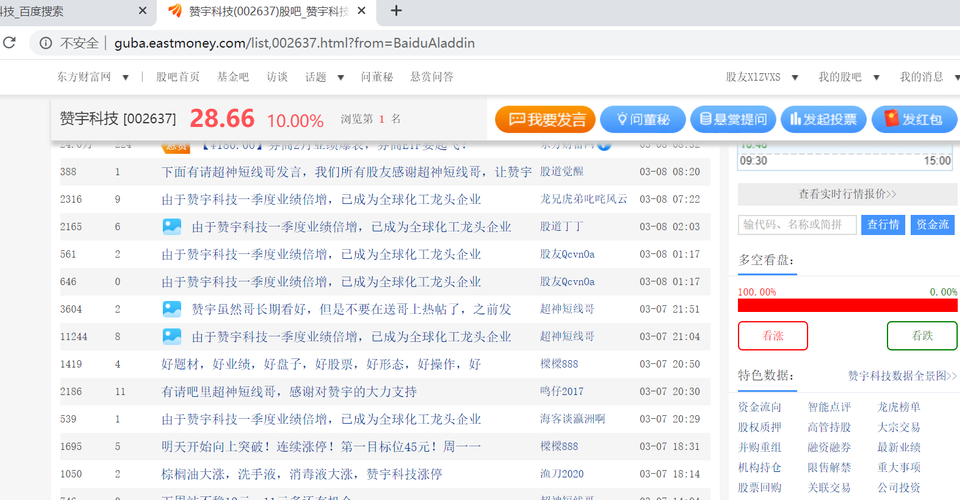Open 我的消息 menu
This screenshot has height=500, width=960.
click(x=921, y=76)
